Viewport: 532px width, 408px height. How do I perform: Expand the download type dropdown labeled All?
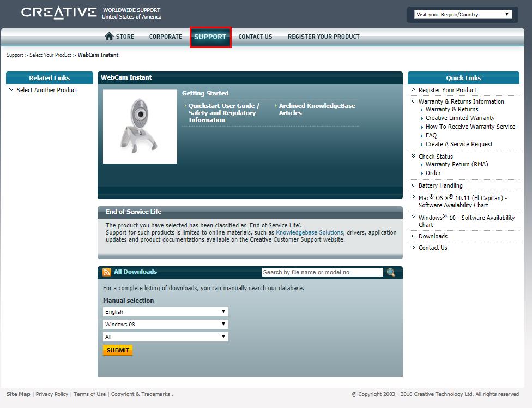(165, 337)
